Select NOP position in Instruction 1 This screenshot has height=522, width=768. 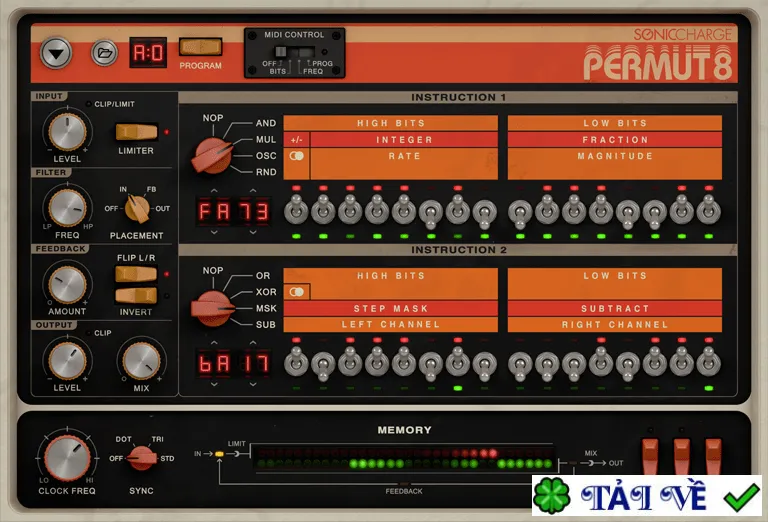click(213, 118)
